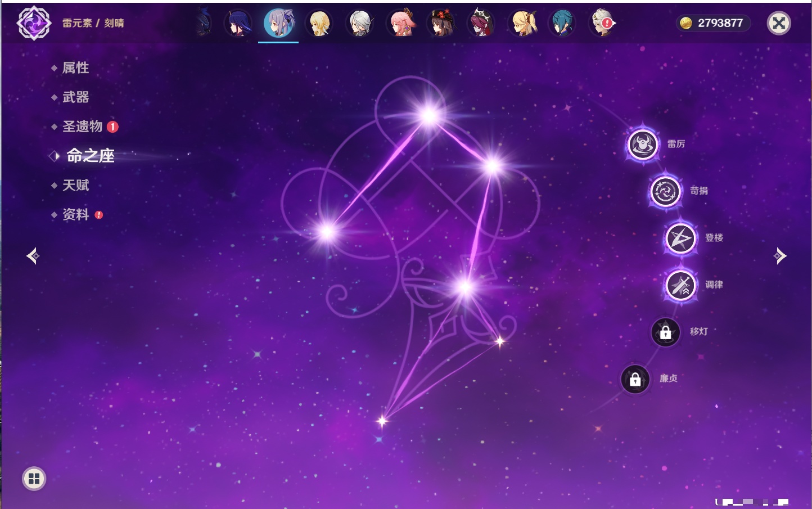Click the 雷元素 / 刻晴 title text
The image size is (812, 509).
93,23
